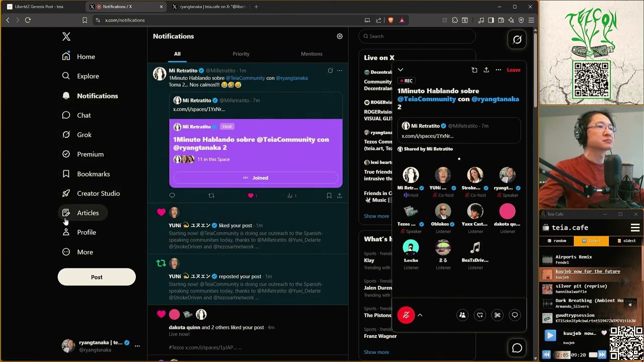View analytics of Mi Retratito post
The width and height of the screenshot is (644, 362).
[290, 196]
